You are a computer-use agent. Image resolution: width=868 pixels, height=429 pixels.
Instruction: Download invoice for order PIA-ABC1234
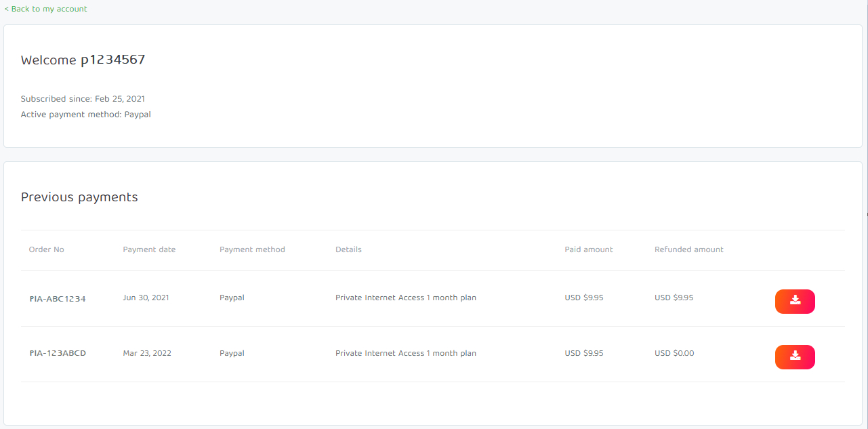click(795, 302)
